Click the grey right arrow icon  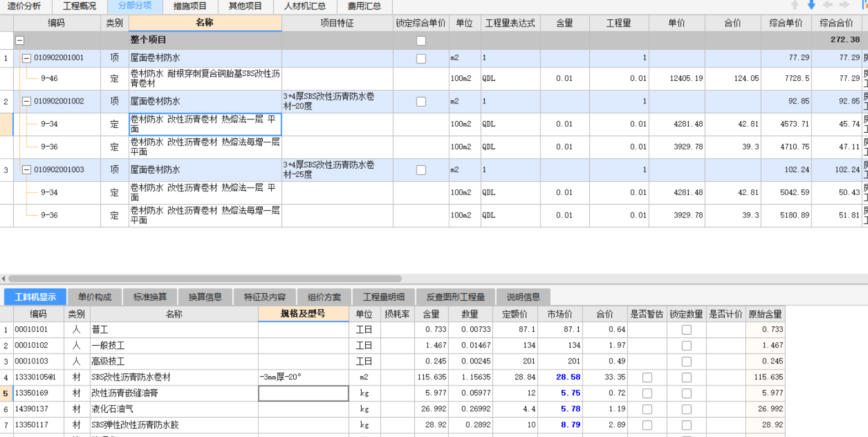[844, 5]
